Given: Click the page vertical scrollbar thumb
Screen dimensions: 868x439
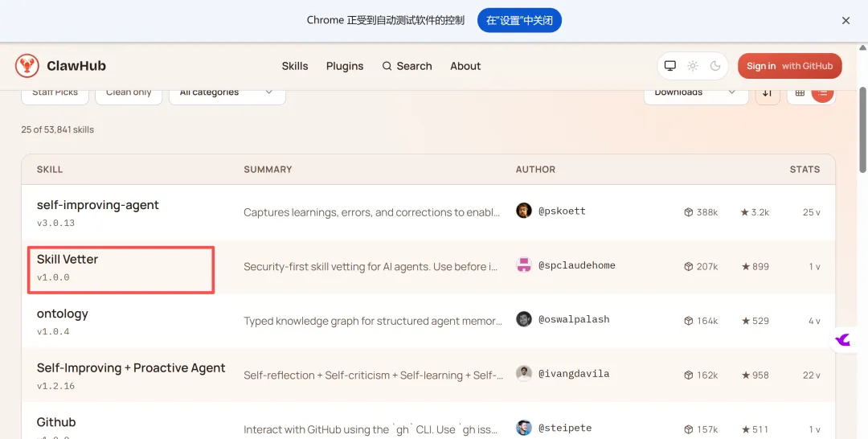Looking at the screenshot, I should pos(863,129).
